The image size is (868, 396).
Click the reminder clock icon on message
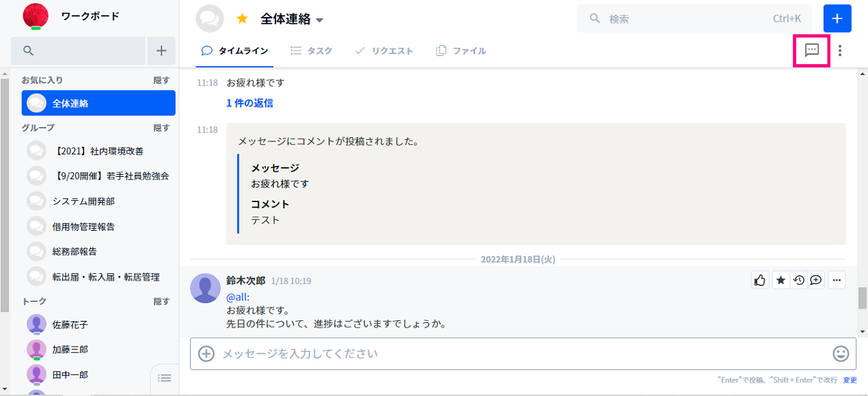798,280
